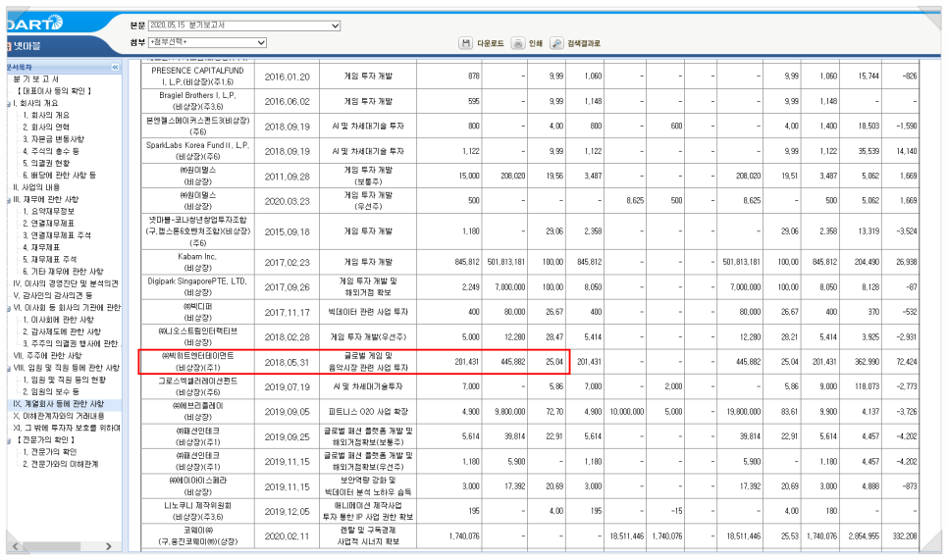This screenshot has width=948, height=560.
Task: Click the DART logo
Action: (x=34, y=23)
